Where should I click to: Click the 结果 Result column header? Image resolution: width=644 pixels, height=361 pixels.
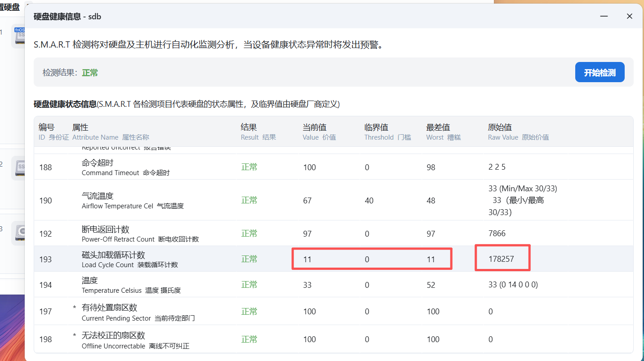pyautogui.click(x=249, y=128)
